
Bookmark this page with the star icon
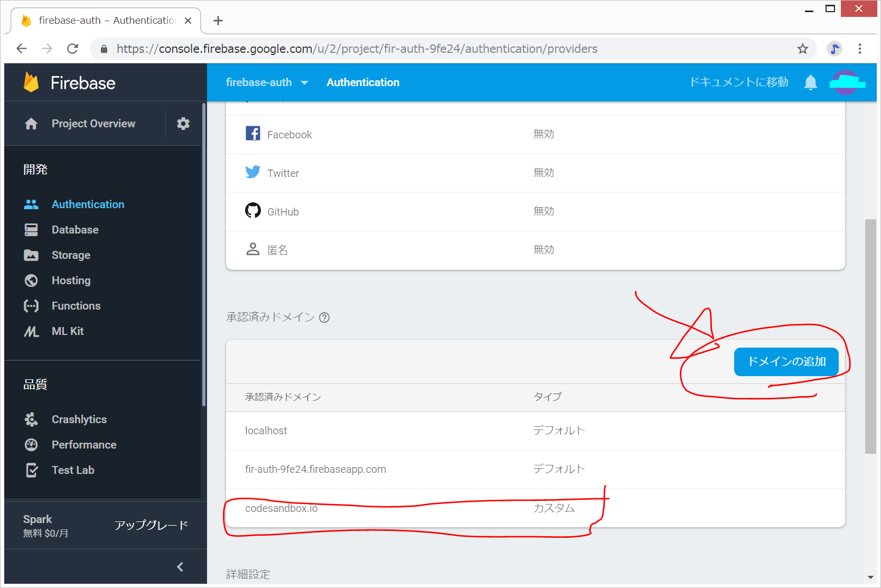tap(802, 49)
